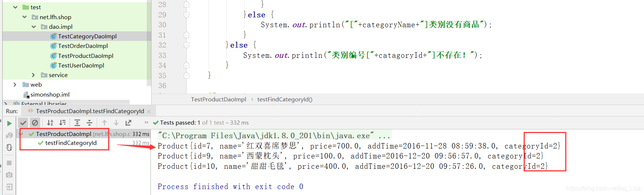The height and width of the screenshot is (195, 644).
Task: Click console output line Product{id=9
Action: (350, 156)
